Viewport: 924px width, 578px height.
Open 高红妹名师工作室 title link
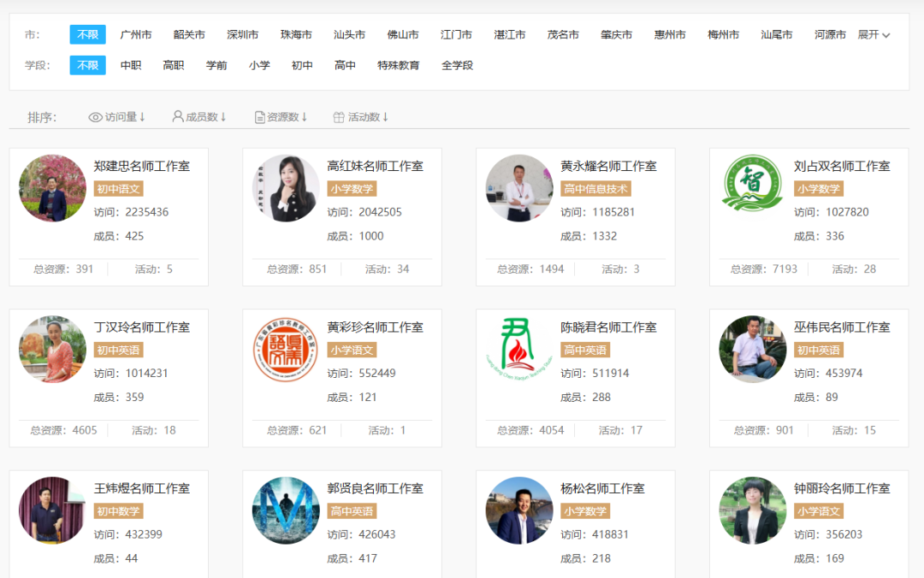(x=375, y=166)
